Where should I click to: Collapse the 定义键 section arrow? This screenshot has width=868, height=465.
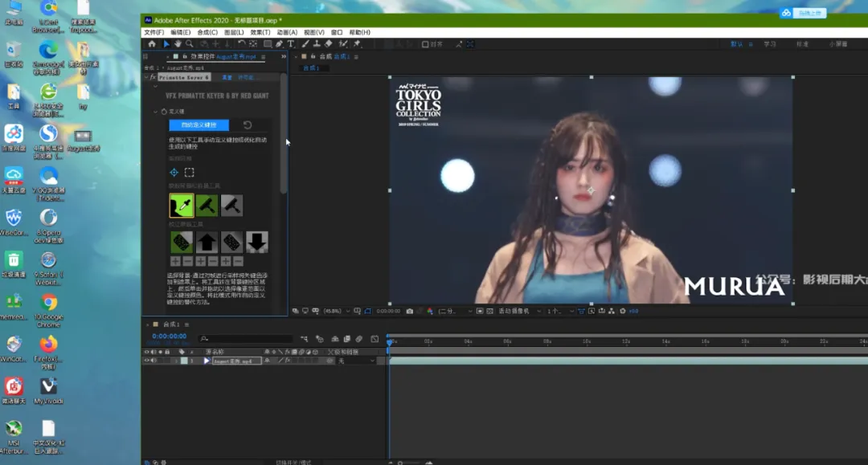(x=156, y=112)
